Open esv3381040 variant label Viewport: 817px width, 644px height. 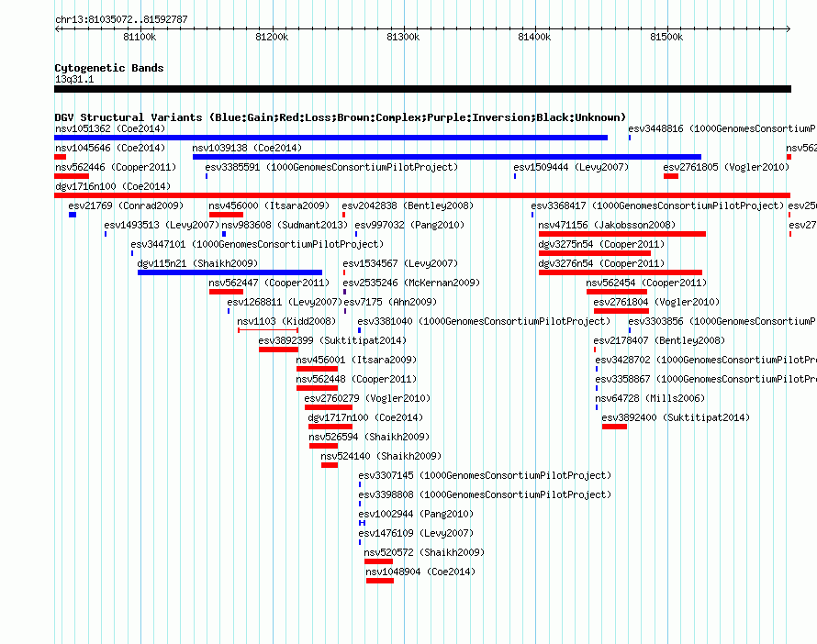484,321
